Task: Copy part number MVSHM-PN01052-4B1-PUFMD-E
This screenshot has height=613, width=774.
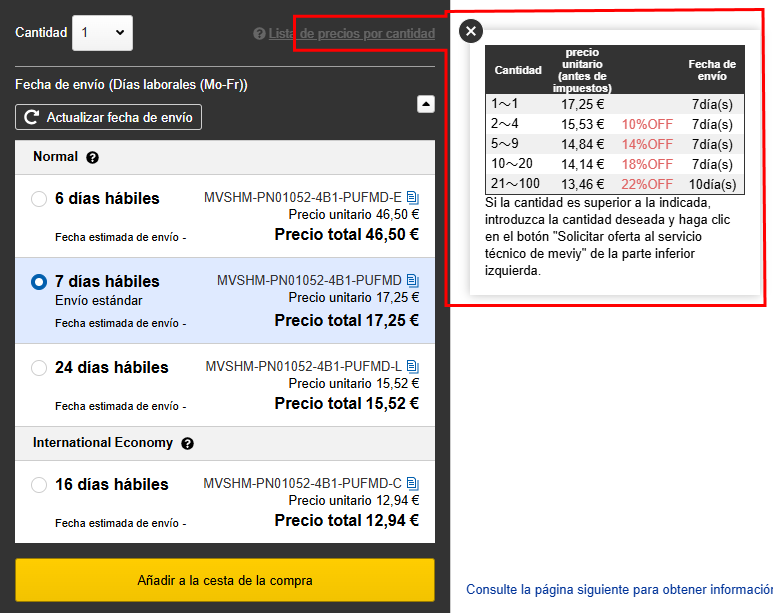Action: (413, 197)
